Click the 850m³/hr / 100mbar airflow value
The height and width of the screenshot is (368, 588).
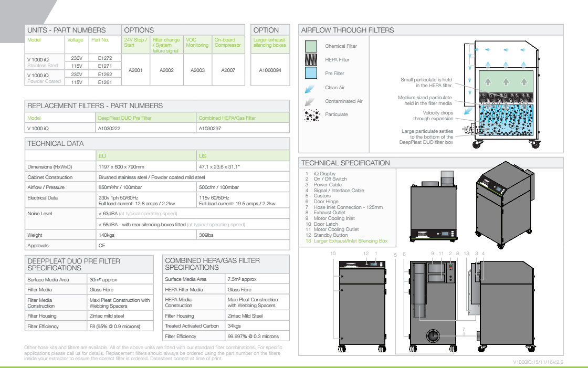[120, 187]
